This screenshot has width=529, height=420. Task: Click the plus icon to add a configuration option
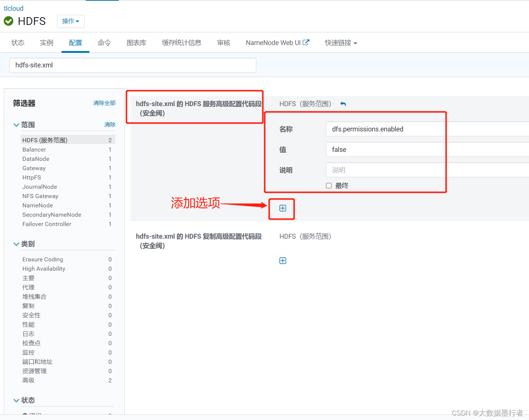pyautogui.click(x=283, y=208)
